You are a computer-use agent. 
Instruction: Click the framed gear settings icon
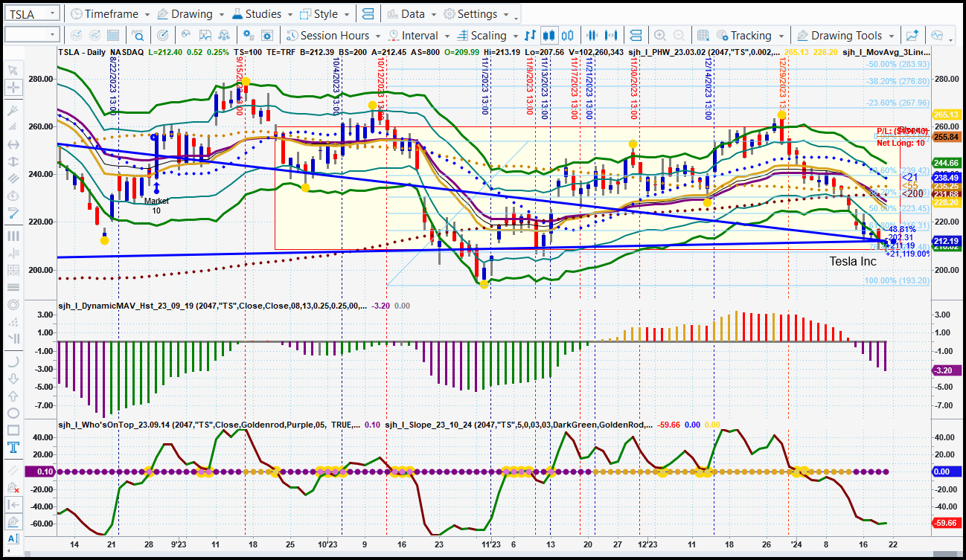pos(267,35)
